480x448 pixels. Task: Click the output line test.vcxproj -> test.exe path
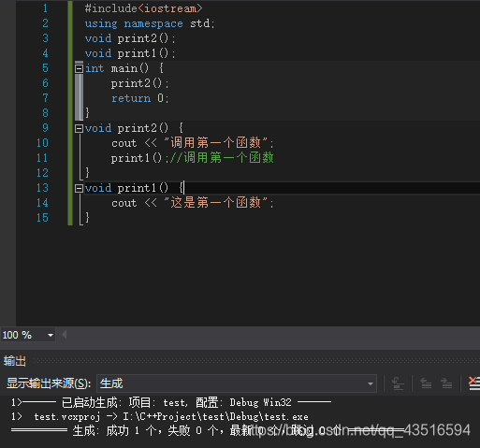[159, 417]
